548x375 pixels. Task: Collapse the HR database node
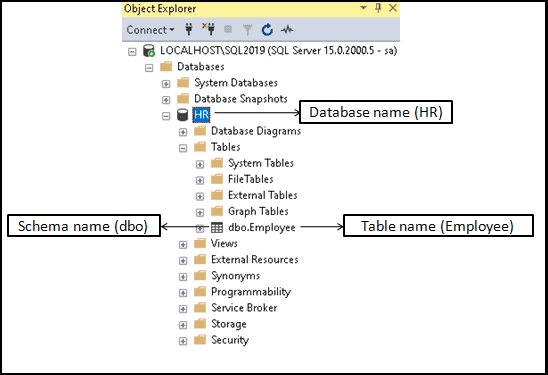tap(166, 116)
